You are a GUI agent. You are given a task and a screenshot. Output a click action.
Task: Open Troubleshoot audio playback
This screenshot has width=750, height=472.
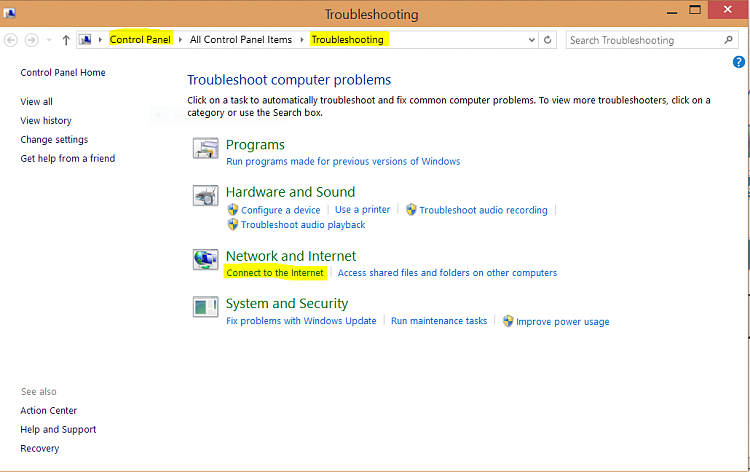[x=303, y=225]
